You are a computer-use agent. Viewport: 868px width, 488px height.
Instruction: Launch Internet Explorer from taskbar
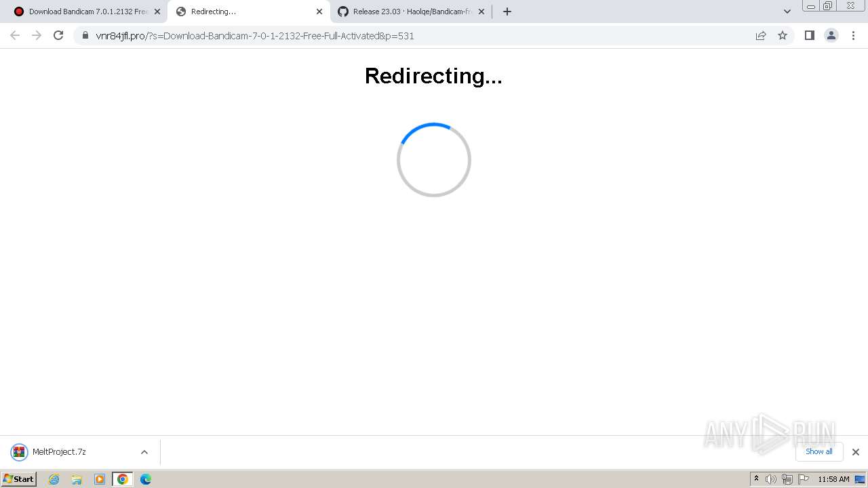point(54,479)
